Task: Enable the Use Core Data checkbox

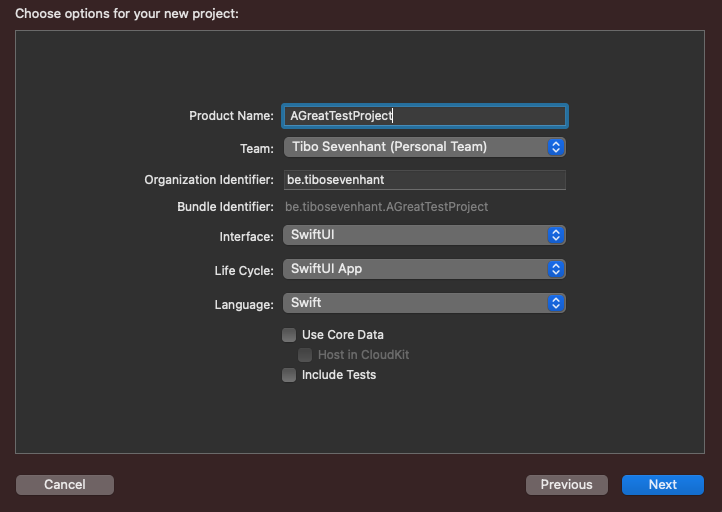Action: (289, 335)
